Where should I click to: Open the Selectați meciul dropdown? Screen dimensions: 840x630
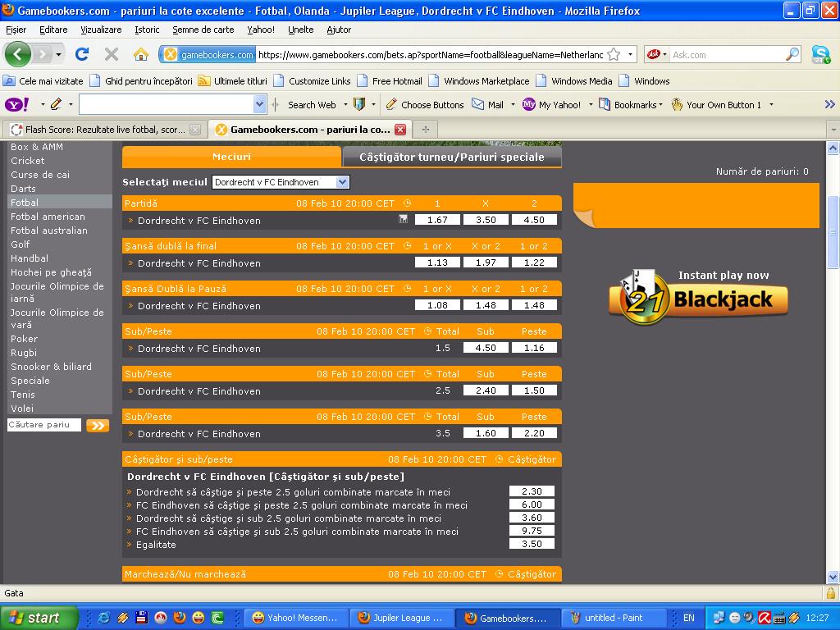point(281,182)
